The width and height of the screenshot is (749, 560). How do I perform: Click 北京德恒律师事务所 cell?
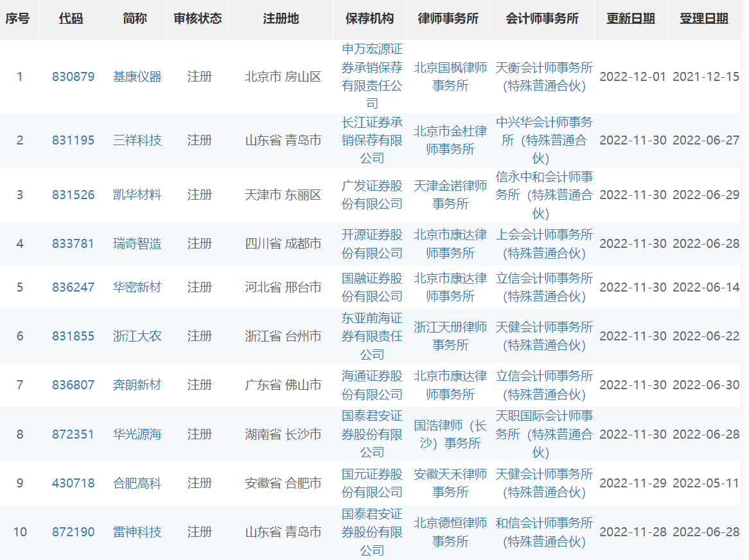click(450, 532)
